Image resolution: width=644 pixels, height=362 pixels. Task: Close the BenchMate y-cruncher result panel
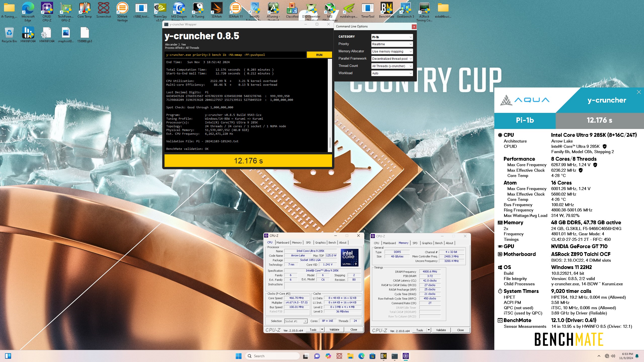click(639, 92)
